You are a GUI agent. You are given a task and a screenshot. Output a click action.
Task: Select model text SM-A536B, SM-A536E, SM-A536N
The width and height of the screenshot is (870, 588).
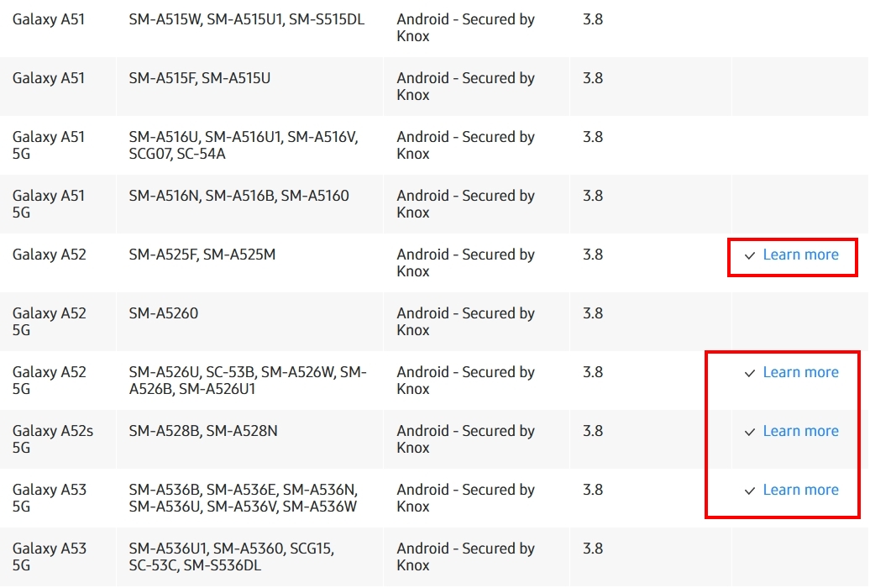coord(243,491)
